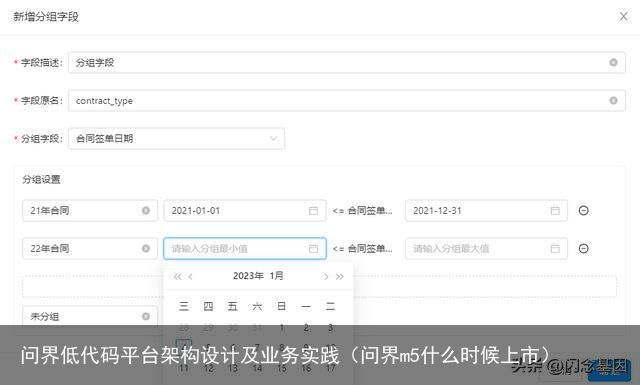The width and height of the screenshot is (640, 385).
Task: Clear the 22年合同 group name
Action: tap(146, 248)
